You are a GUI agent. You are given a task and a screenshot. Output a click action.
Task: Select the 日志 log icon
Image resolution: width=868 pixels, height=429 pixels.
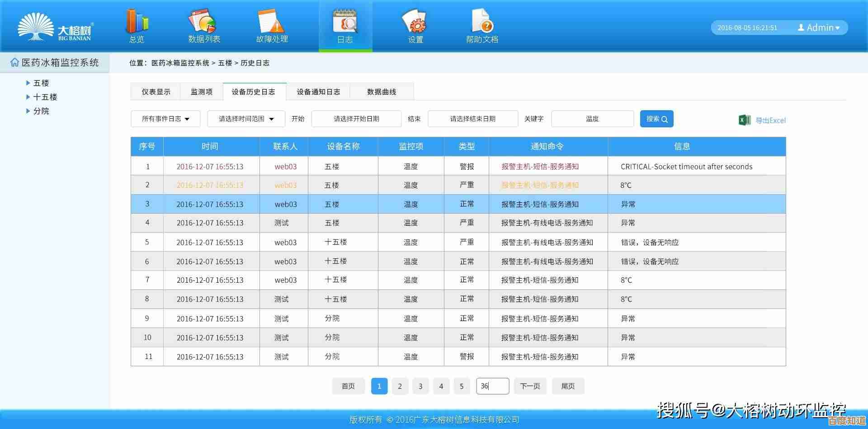click(x=345, y=23)
